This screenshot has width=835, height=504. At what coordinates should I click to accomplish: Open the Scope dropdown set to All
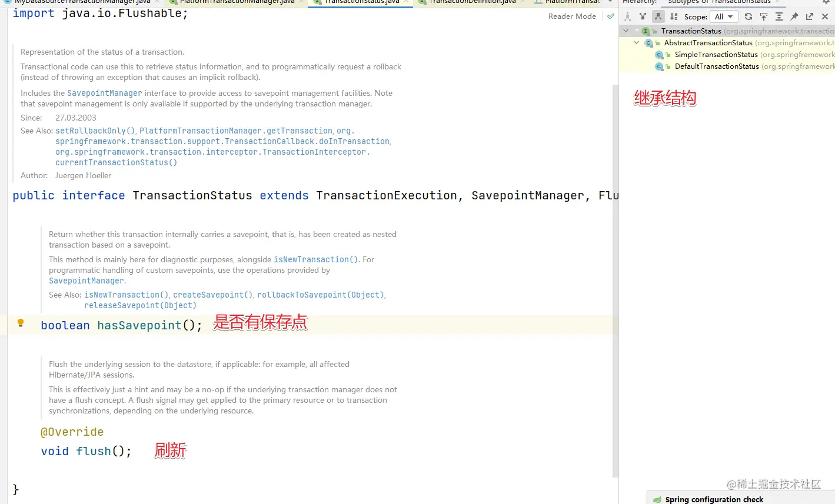click(724, 16)
